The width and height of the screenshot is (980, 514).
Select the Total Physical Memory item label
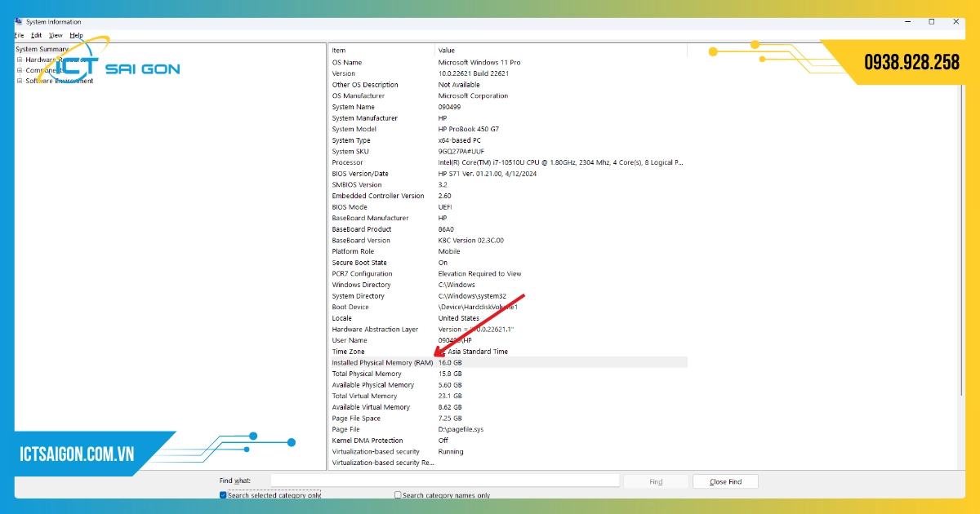pyautogui.click(x=367, y=374)
